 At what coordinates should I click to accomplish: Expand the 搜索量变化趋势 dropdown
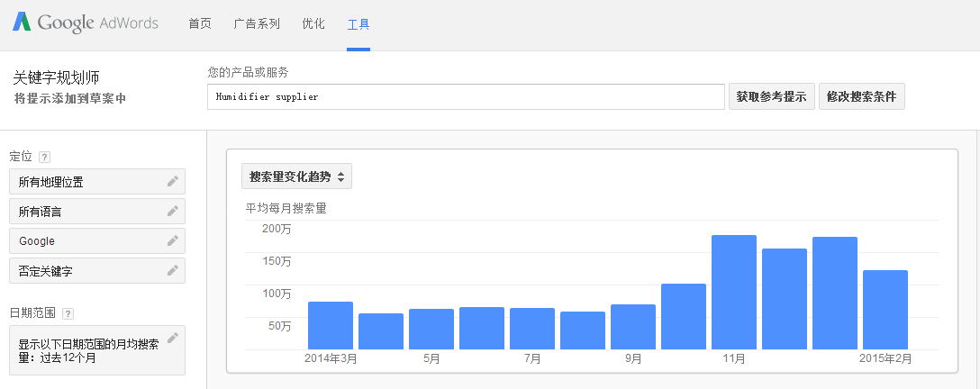click(296, 176)
